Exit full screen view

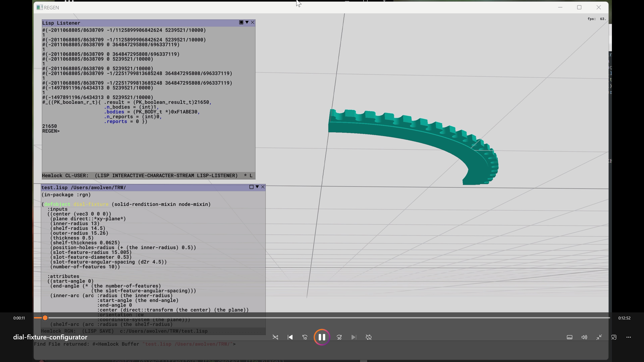pyautogui.click(x=599, y=337)
